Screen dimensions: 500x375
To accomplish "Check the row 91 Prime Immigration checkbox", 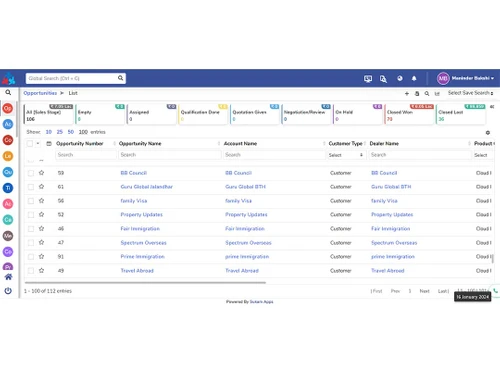I will (x=31, y=257).
